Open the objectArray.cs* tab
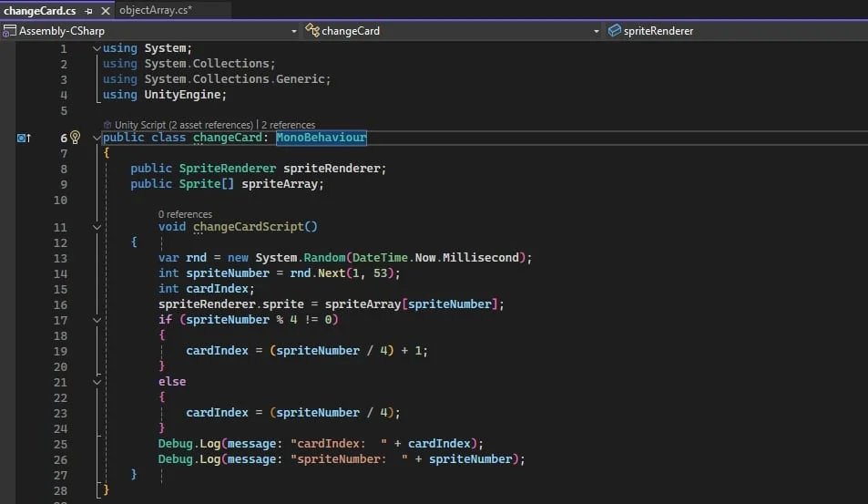Viewport: 868px width, 504px height. (156, 10)
